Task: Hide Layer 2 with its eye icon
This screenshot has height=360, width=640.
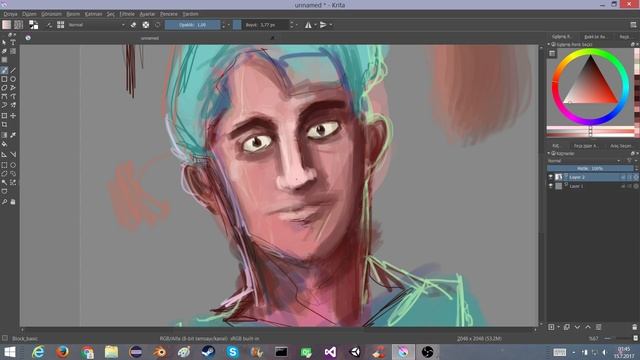Action: coord(550,177)
